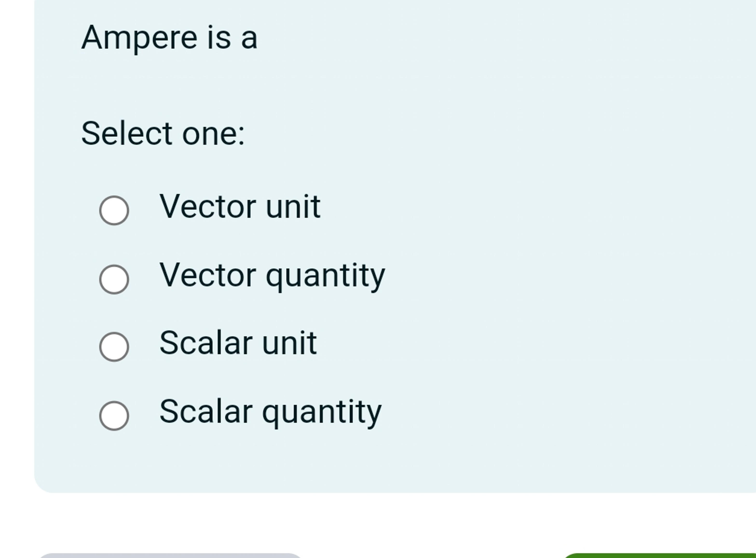The width and height of the screenshot is (756, 558).
Task: Click the Scalar unit answer label
Action: coord(238,343)
